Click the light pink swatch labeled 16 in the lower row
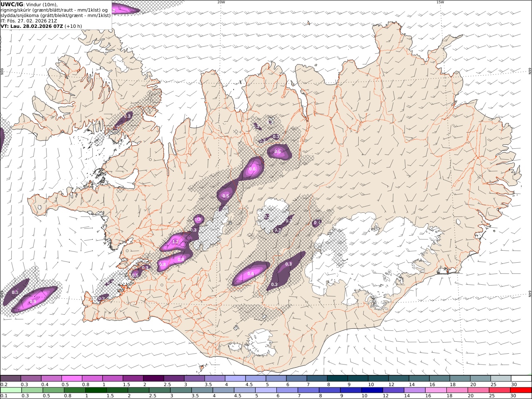Screen dimensions: 532x399 tap(436, 390)
